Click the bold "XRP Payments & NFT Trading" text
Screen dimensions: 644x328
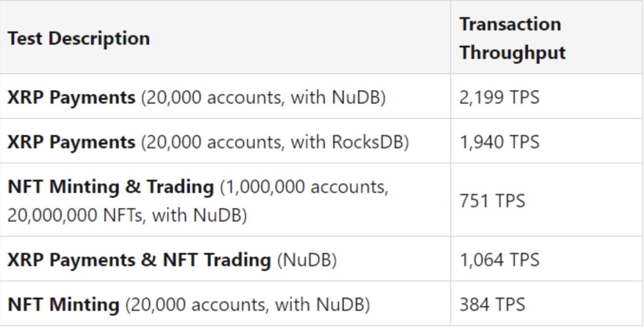139,260
